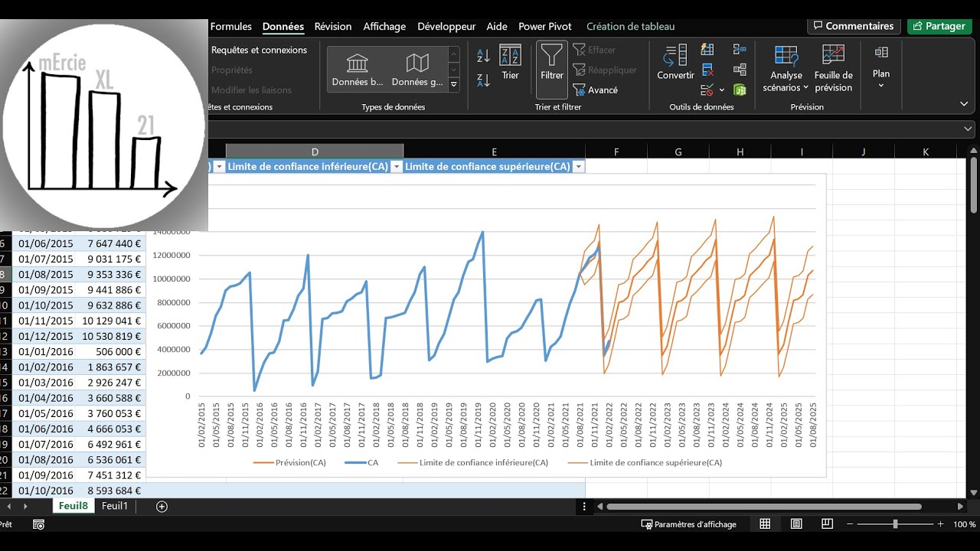Screen dimensions: 980x551
Task: Switch to the Feuil8 sheet tab
Action: click(x=73, y=506)
